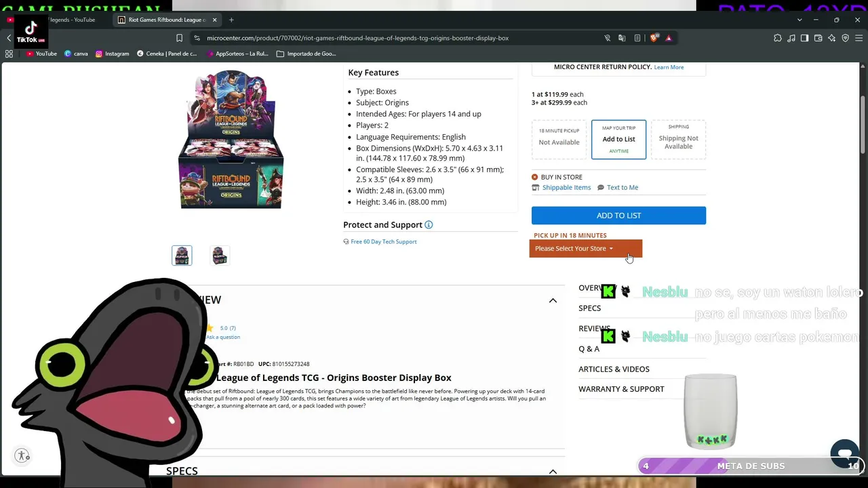This screenshot has width=868, height=488.
Task: Open Free 60 Day Tech Support link
Action: [384, 242]
